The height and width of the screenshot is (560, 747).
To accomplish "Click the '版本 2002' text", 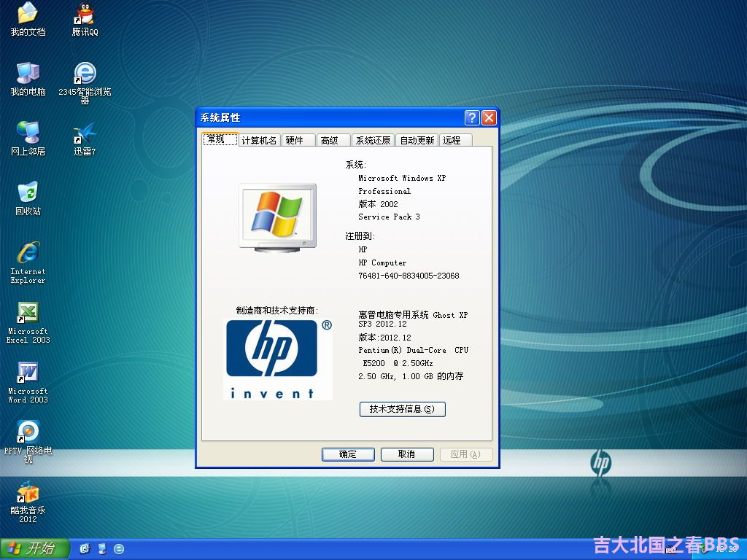I will 379,204.
